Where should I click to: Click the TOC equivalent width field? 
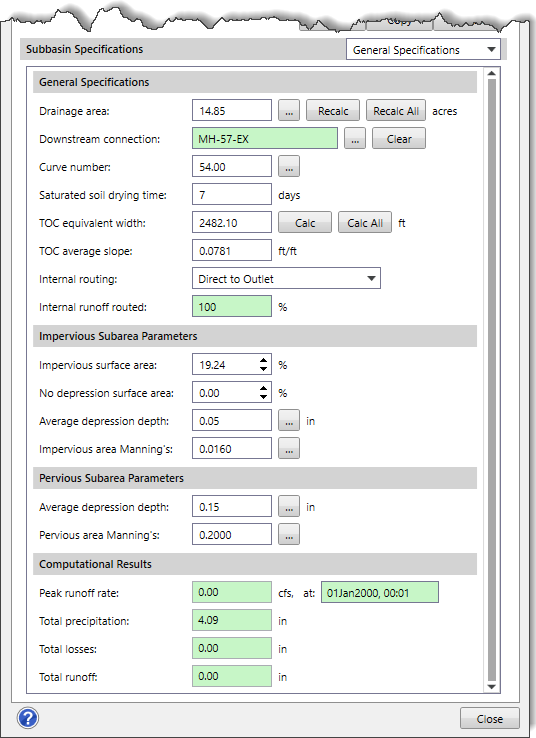pyautogui.click(x=232, y=223)
